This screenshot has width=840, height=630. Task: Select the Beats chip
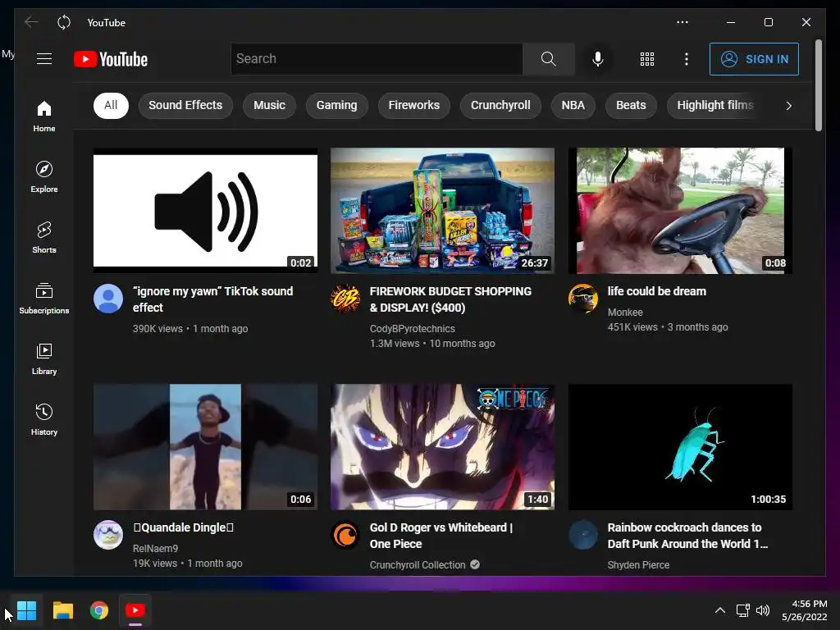(631, 106)
